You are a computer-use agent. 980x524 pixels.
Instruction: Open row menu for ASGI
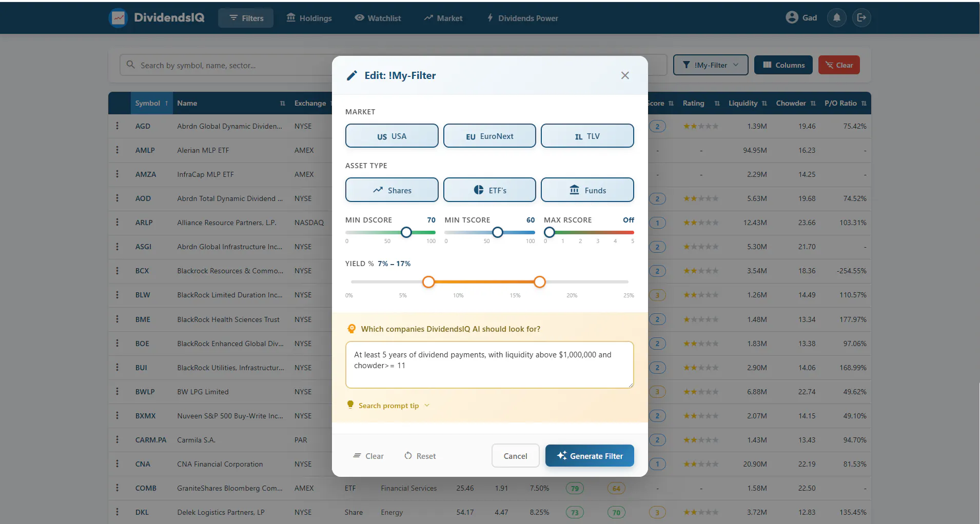117,246
